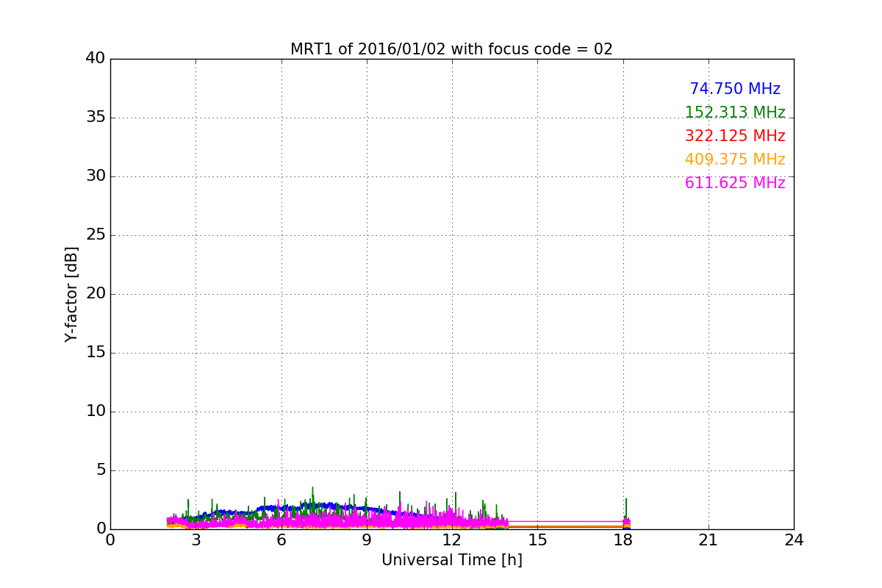882x588 pixels.
Task: Click the y-axis tick label 30
Action: point(96,176)
